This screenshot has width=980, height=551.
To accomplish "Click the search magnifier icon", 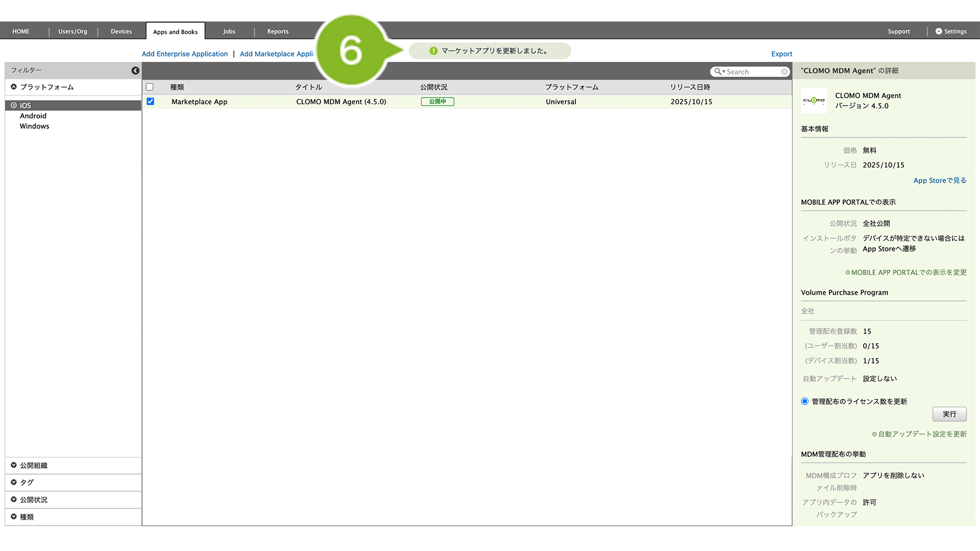I will point(718,72).
